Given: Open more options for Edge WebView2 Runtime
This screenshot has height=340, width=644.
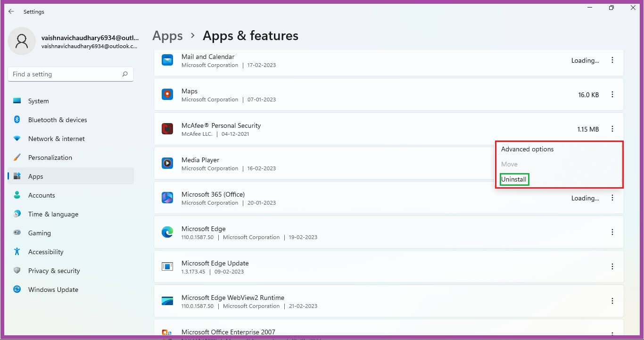Looking at the screenshot, I should [612, 301].
